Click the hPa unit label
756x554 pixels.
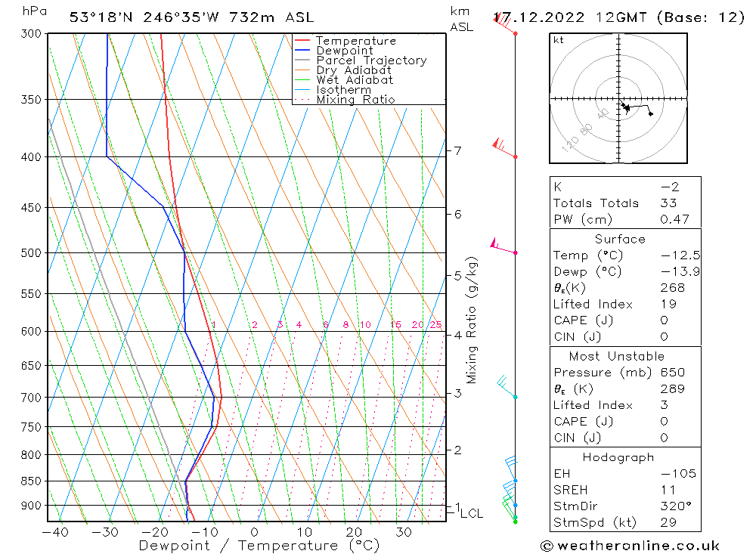pos(34,11)
